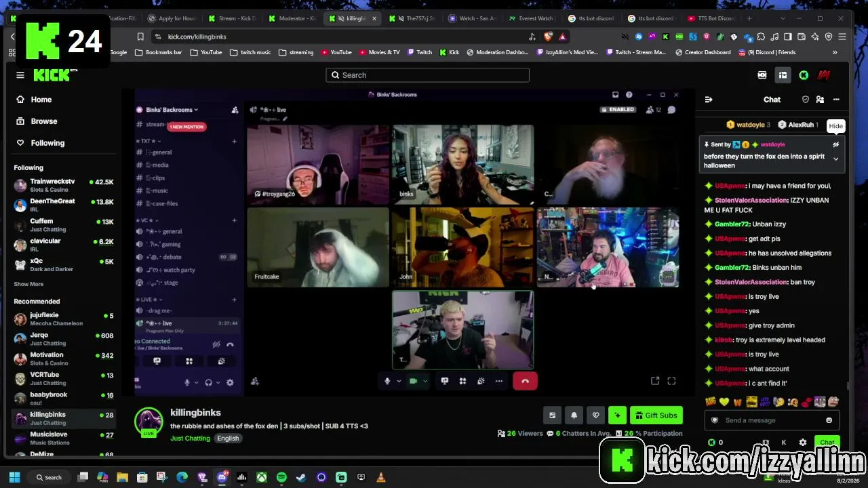Open Discord activities grid icon

(462, 381)
